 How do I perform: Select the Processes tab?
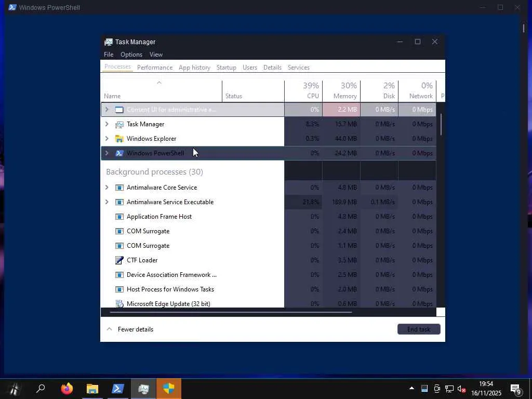117,66
